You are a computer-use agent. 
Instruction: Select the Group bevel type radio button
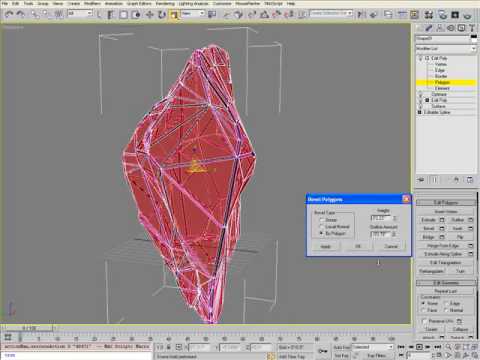(322, 220)
